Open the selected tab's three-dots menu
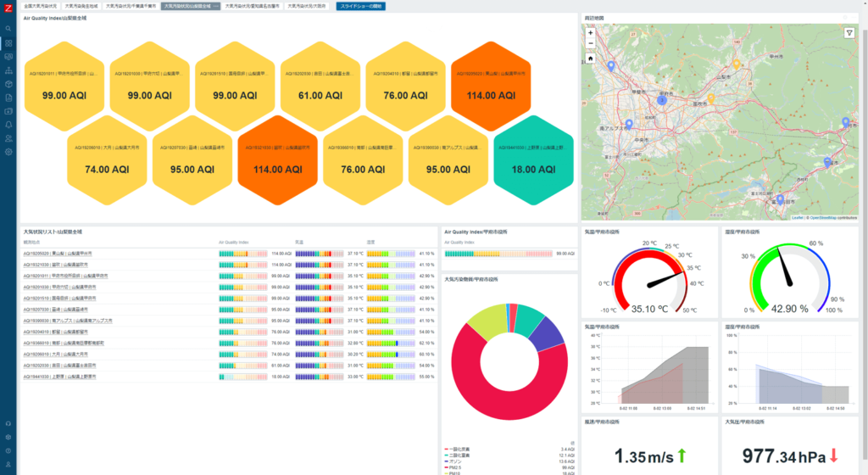Image resolution: width=868 pixels, height=475 pixels. [215, 6]
